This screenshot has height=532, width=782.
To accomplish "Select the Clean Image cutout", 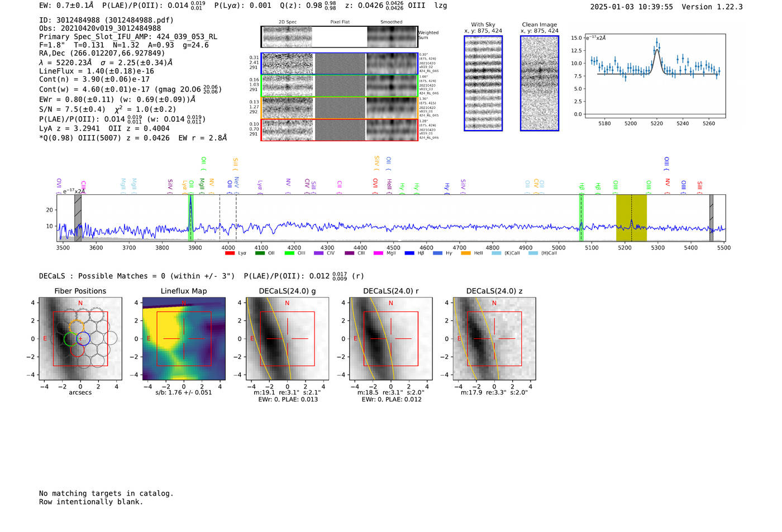I will tap(540, 83).
